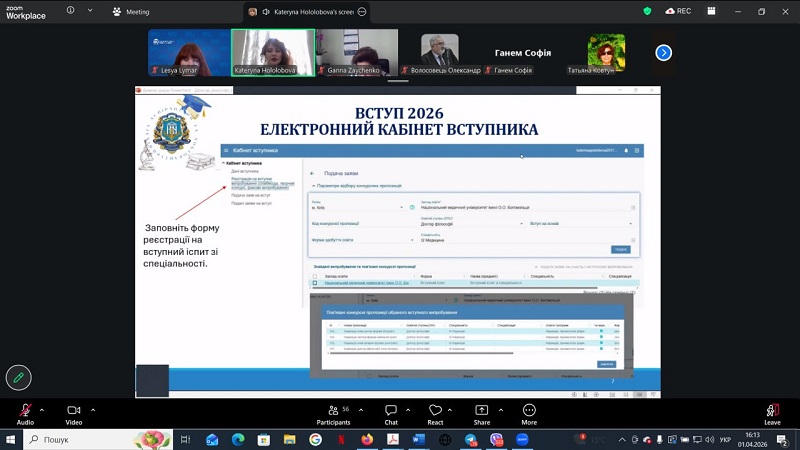Click the React heart icon
The height and width of the screenshot is (450, 800).
point(435,410)
